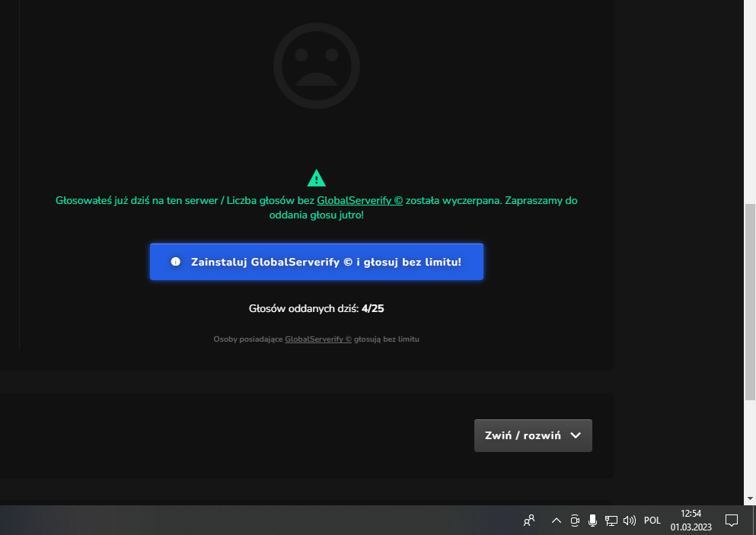Click the 'Osoby posiadające' footnote text
756x535 pixels.
(248, 339)
